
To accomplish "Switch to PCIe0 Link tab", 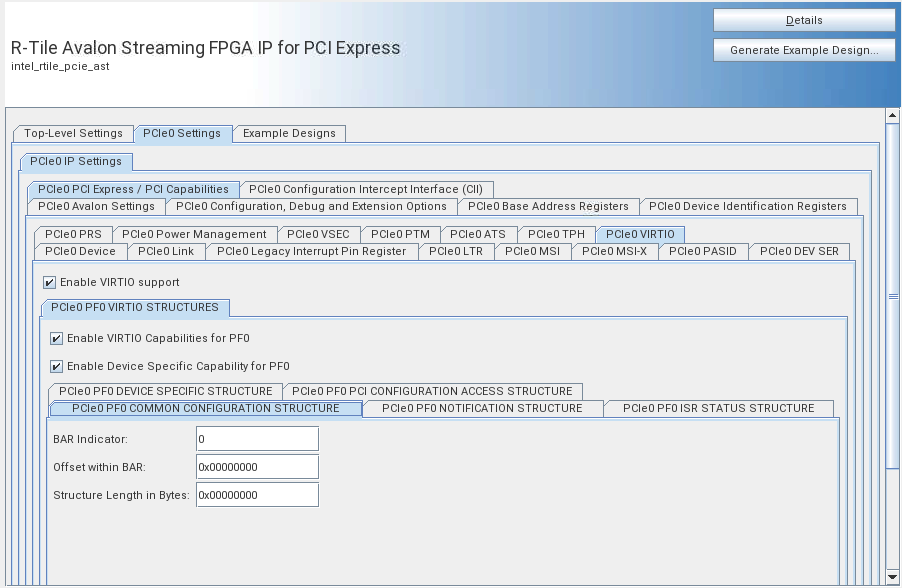I will [x=166, y=251].
